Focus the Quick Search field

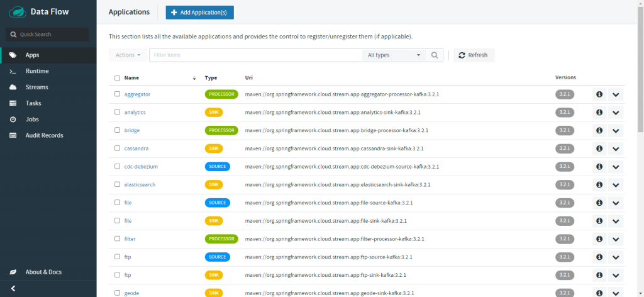click(47, 35)
